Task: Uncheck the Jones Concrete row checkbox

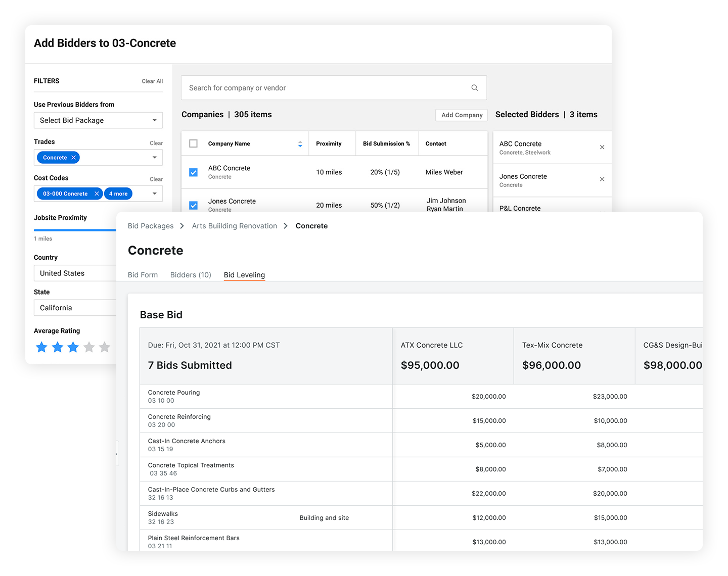Action: pos(193,205)
